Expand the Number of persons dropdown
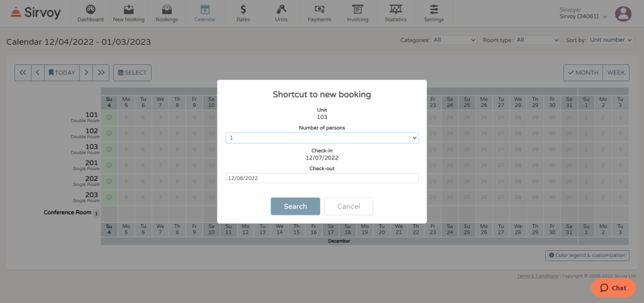 coord(322,137)
